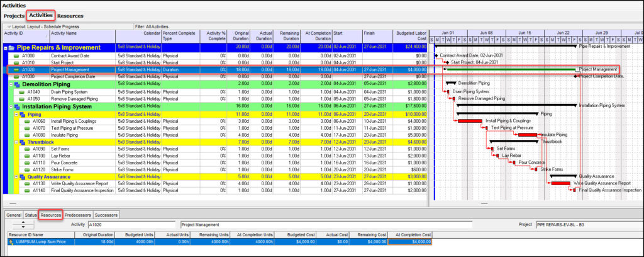The image size is (644, 257).
Task: Select the Drain Piping System activity name
Action: pos(69,92)
